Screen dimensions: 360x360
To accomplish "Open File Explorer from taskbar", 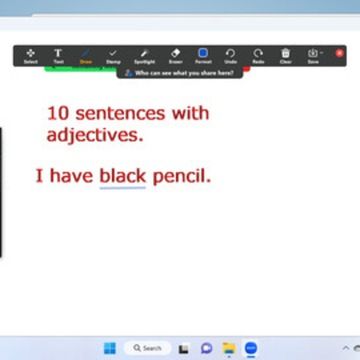I will [229, 349].
